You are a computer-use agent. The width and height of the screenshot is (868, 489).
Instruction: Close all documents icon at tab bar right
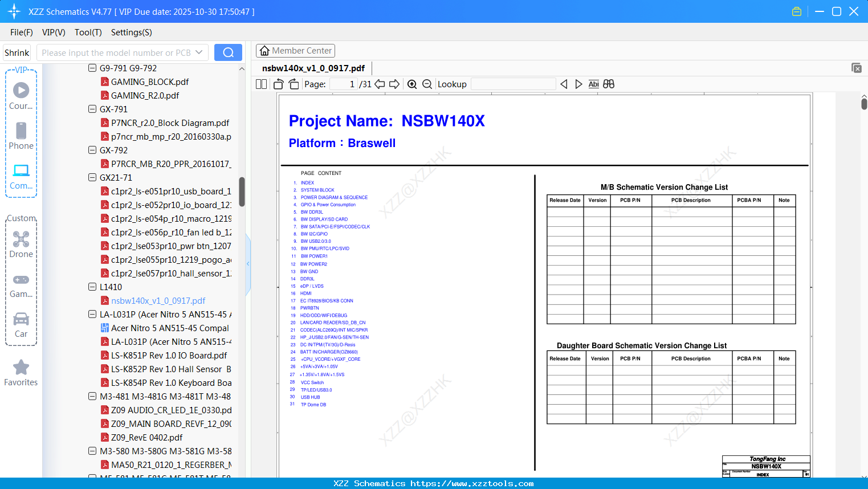857,68
